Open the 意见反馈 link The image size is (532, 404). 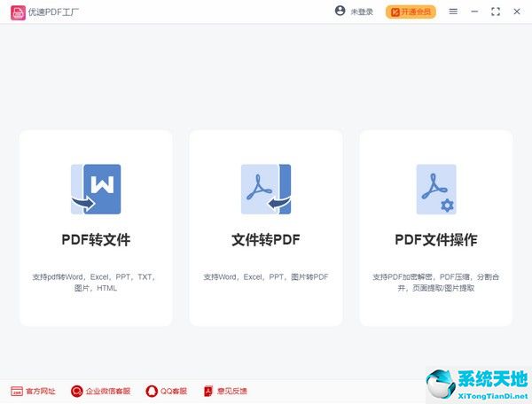[x=232, y=391]
